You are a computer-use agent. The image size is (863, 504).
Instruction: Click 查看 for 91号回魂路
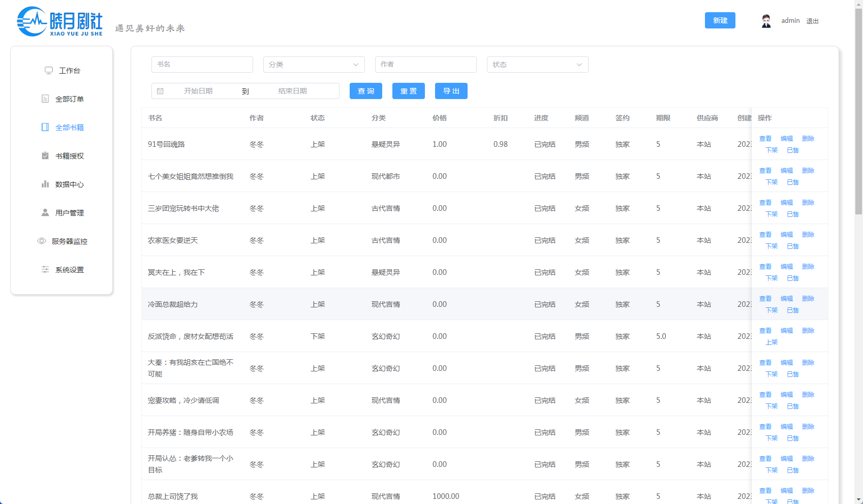(x=765, y=138)
